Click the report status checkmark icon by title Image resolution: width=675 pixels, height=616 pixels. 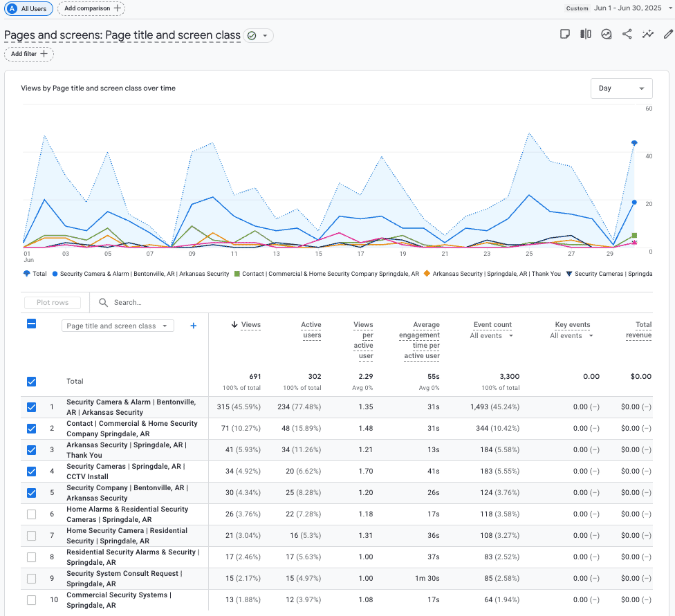tap(252, 36)
